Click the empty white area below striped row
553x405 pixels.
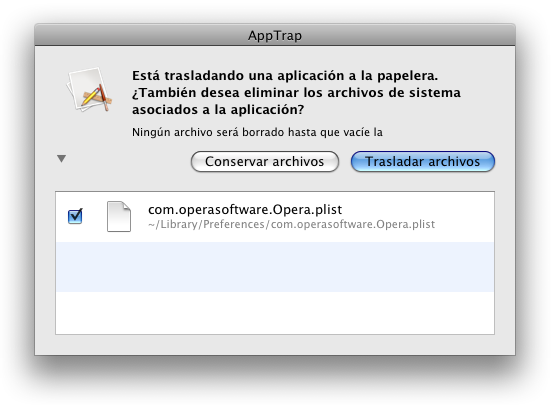pyautogui.click(x=275, y=313)
